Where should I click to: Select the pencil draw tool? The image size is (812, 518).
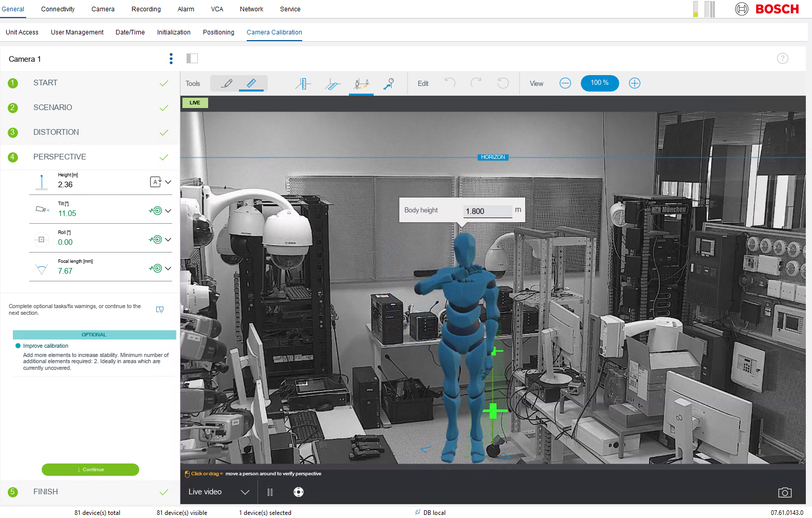pos(227,83)
